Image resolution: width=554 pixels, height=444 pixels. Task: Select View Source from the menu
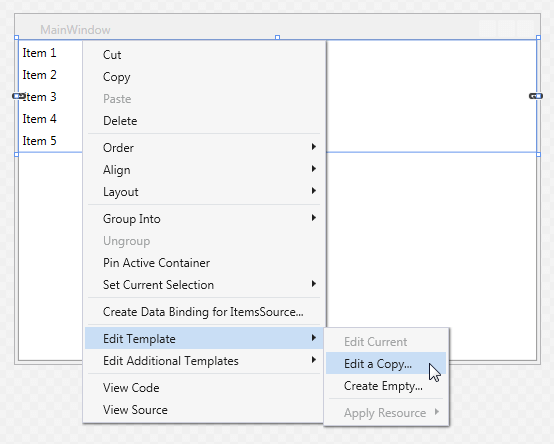click(x=204, y=410)
